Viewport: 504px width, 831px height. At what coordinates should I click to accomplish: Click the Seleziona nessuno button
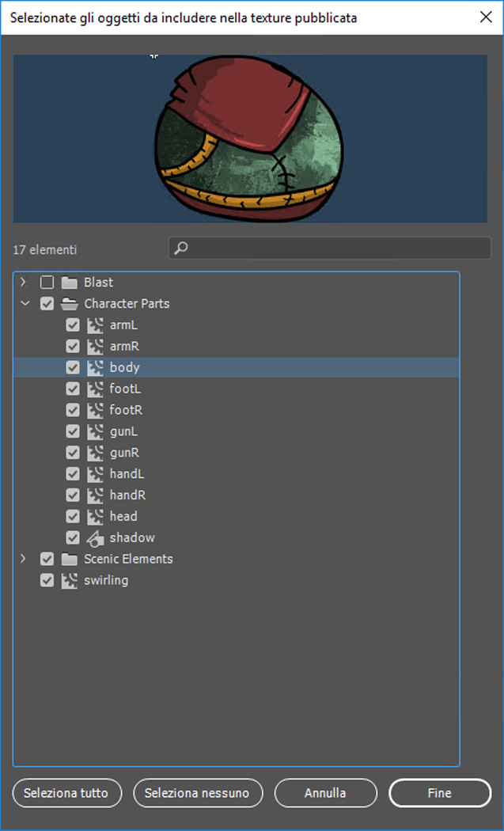tap(198, 793)
